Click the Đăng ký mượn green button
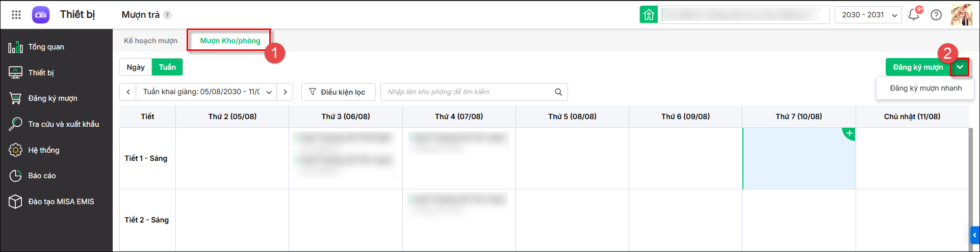 [x=918, y=67]
